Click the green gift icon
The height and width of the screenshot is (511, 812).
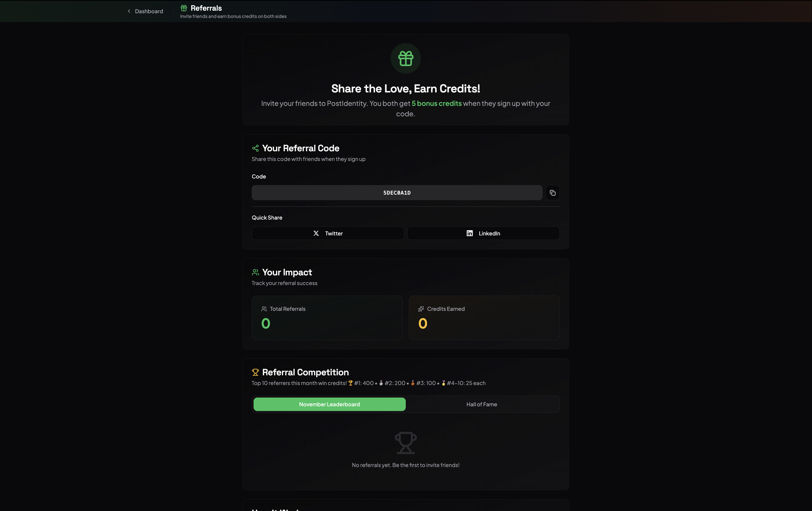click(x=405, y=58)
